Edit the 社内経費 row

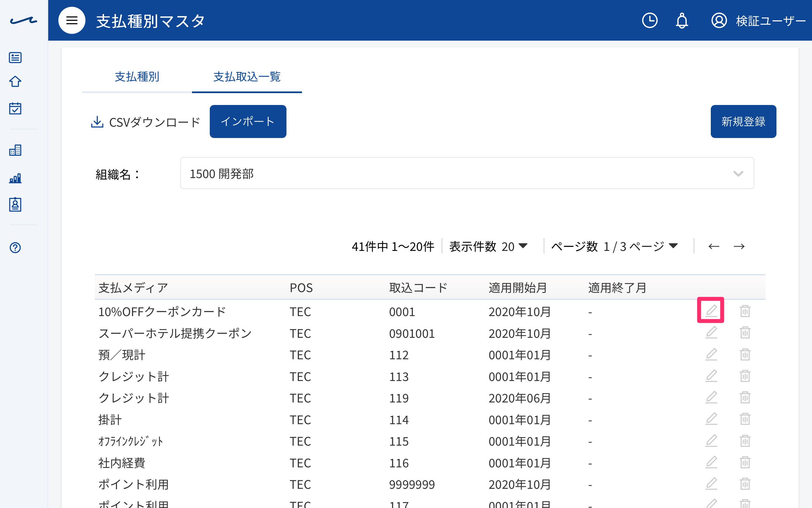711,462
